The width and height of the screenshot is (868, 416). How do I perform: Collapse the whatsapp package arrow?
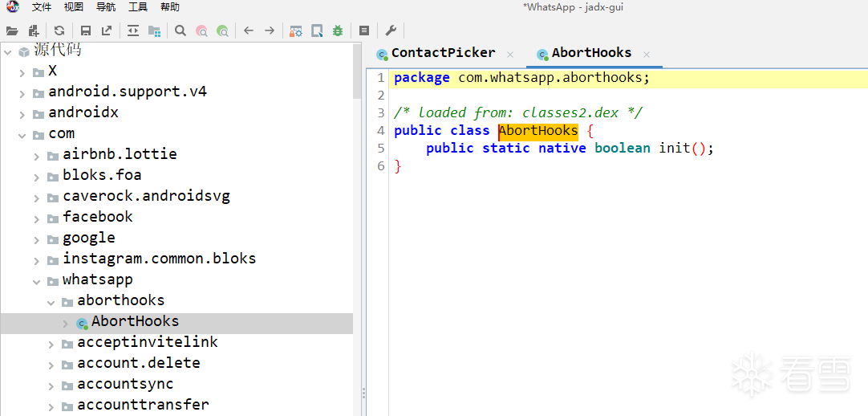pos(37,281)
